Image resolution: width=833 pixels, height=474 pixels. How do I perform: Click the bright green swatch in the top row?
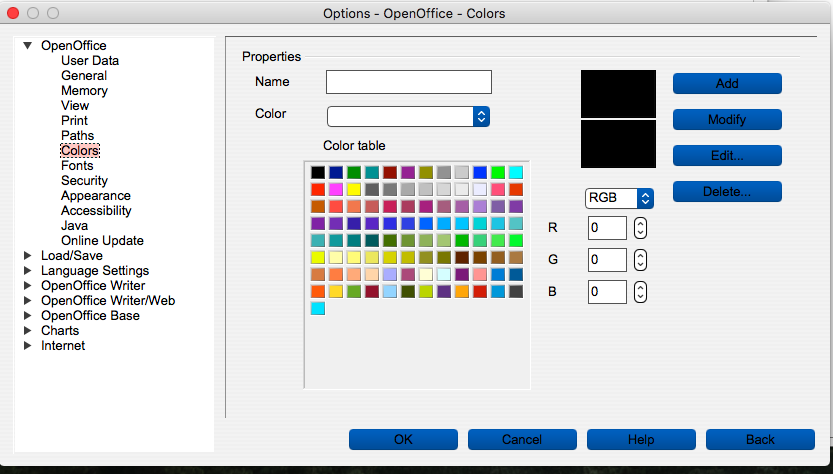[498, 173]
